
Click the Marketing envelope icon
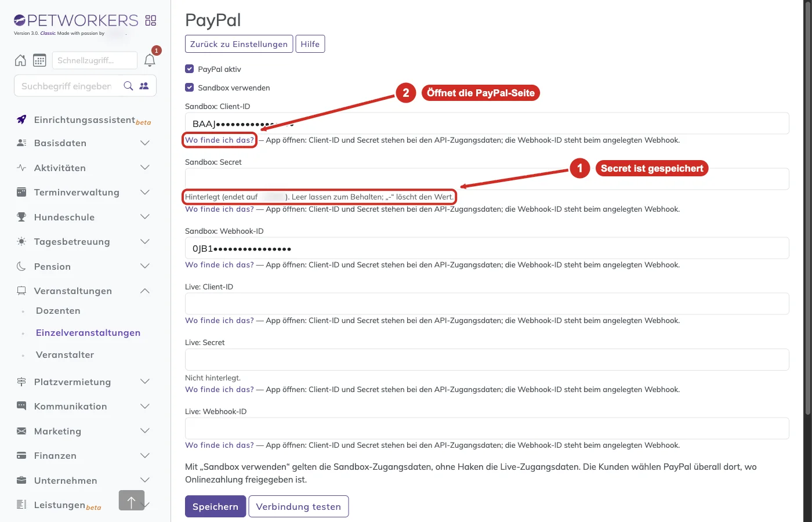click(21, 431)
